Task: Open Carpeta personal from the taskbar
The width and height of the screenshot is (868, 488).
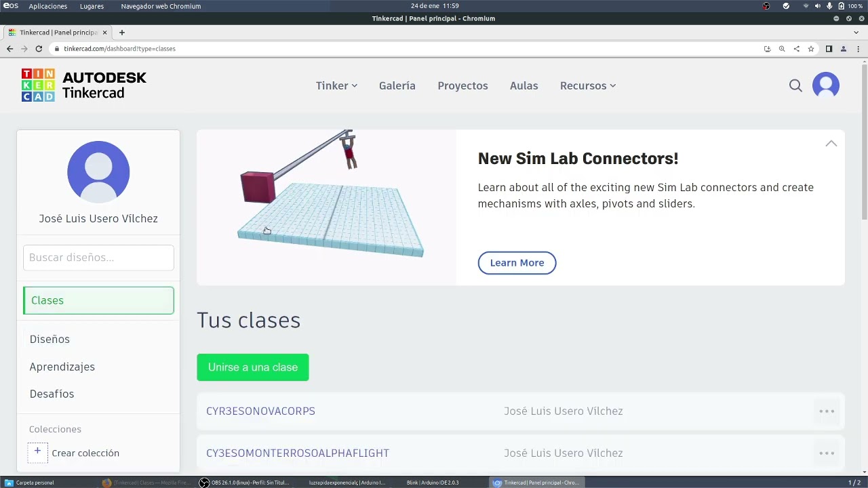Action: coord(30,483)
